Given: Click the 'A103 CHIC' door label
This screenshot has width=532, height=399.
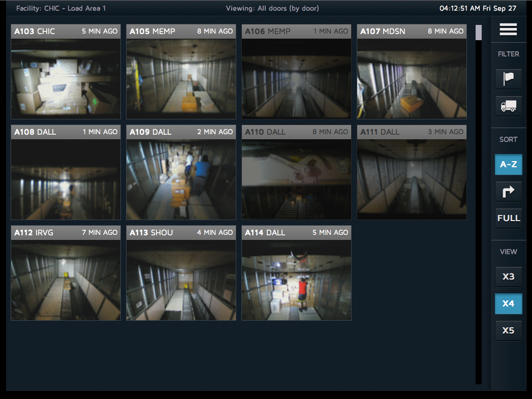Looking at the screenshot, I should [x=35, y=32].
